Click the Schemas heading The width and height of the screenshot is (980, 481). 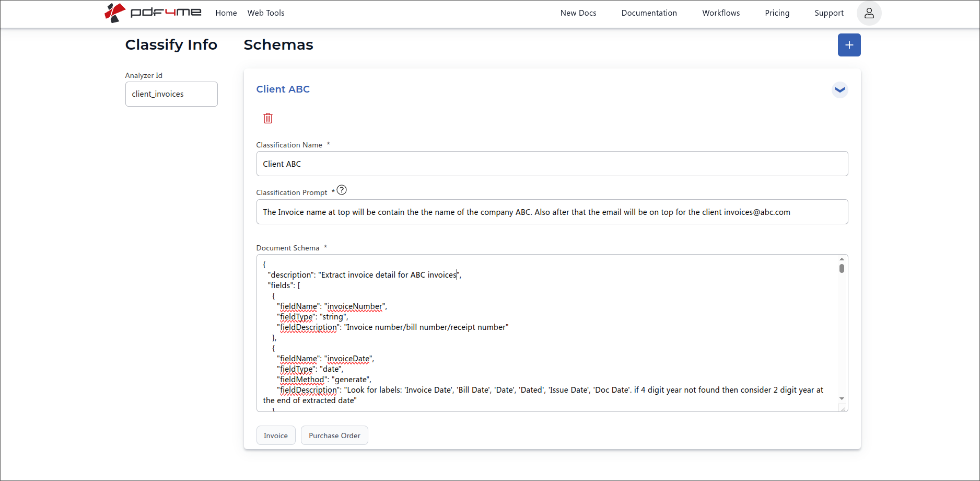point(278,45)
